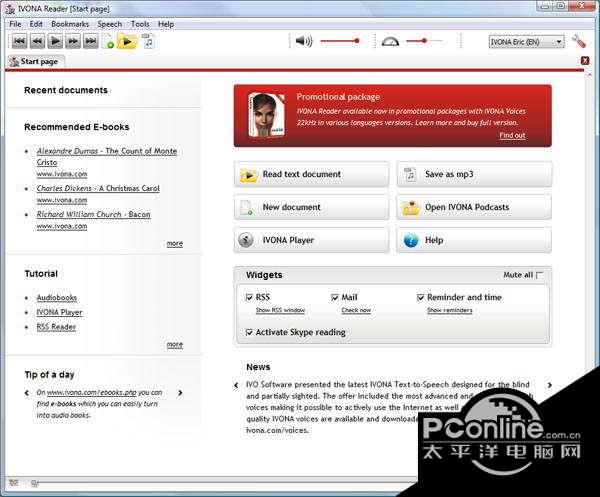The image size is (600, 497).
Task: Disable Activate Skype reading checkbox
Action: pyautogui.click(x=249, y=332)
